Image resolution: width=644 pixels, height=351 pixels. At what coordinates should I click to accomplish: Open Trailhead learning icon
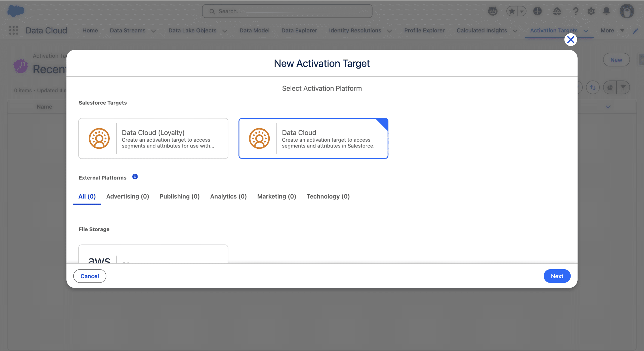tap(557, 11)
